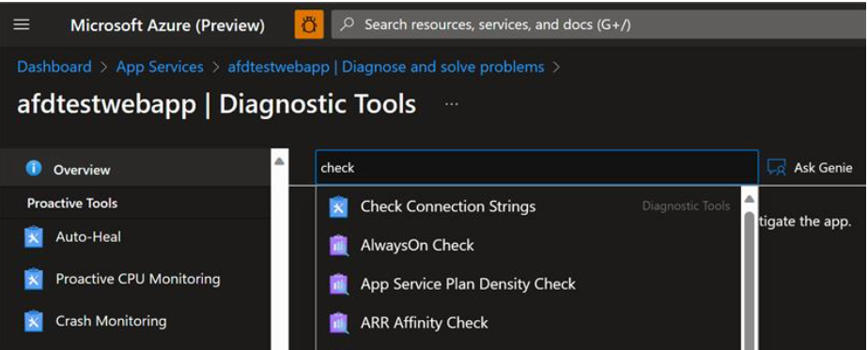Image resolution: width=868 pixels, height=350 pixels.
Task: Click the AlwaysOn Check chart icon
Action: (x=338, y=246)
